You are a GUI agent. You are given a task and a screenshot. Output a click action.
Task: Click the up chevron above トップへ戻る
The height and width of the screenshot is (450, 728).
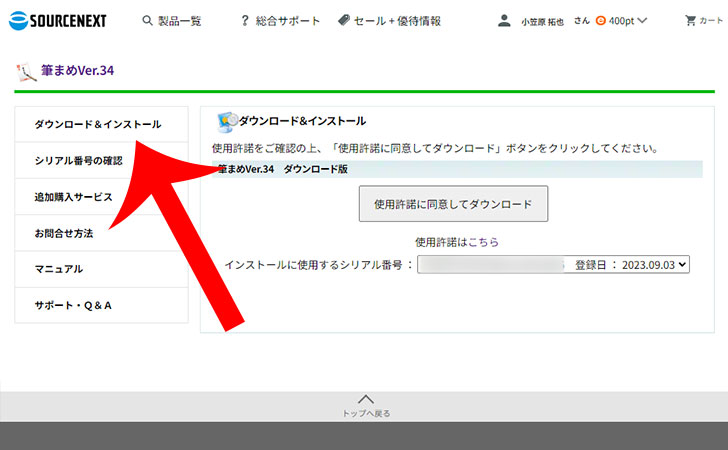tap(366, 399)
